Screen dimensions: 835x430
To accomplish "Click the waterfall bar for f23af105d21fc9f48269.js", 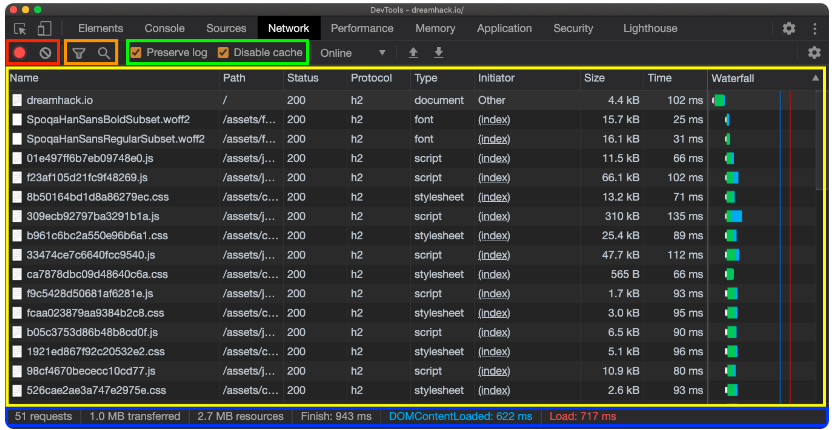I will pos(732,177).
